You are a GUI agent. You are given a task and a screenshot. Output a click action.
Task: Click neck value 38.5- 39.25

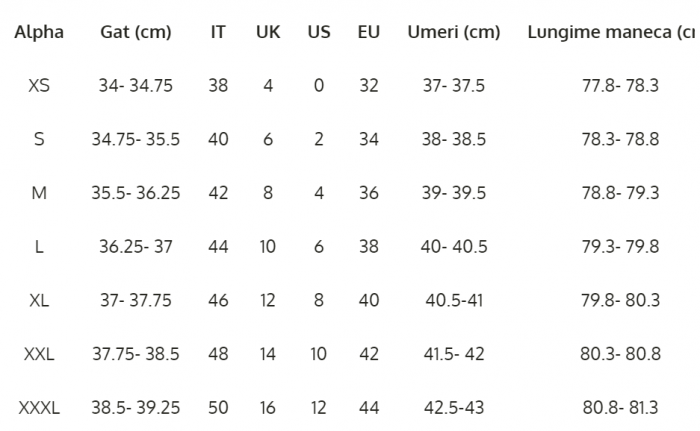point(136,407)
